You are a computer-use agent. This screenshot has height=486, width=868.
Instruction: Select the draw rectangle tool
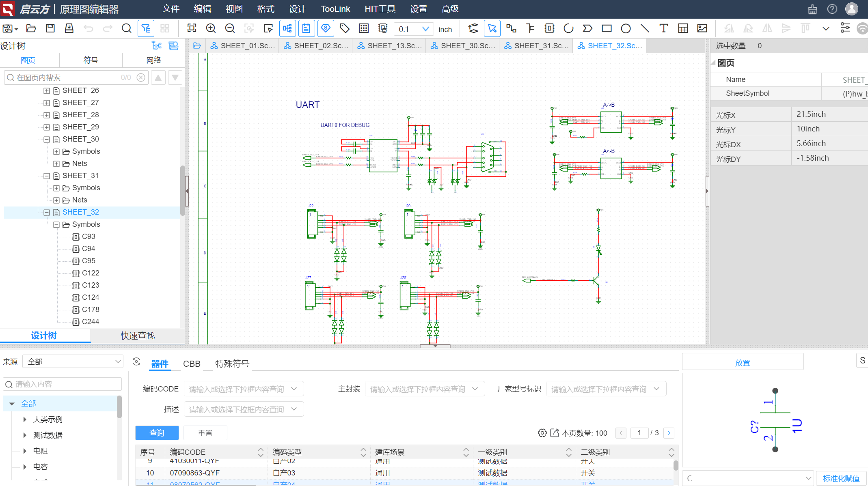pyautogui.click(x=607, y=28)
